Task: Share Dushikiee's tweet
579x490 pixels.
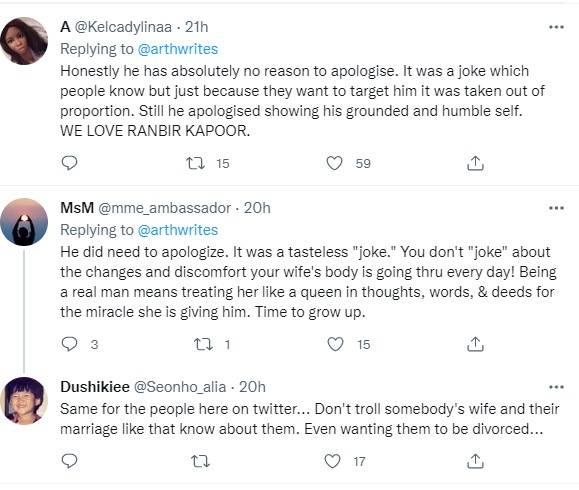Action: pyautogui.click(x=475, y=461)
